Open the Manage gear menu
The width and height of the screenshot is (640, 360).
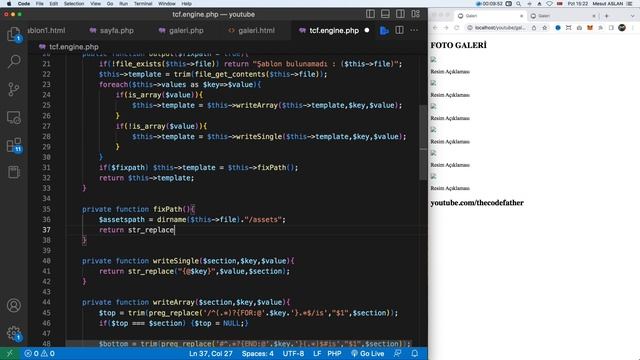[x=14, y=333]
